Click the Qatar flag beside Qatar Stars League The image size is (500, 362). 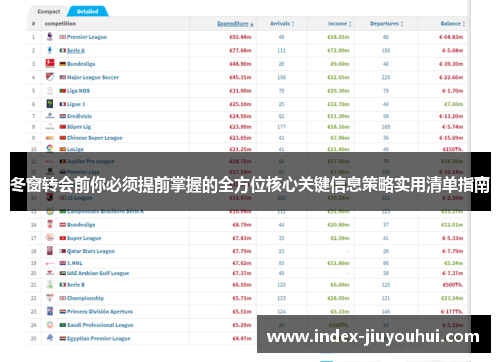tap(63, 251)
